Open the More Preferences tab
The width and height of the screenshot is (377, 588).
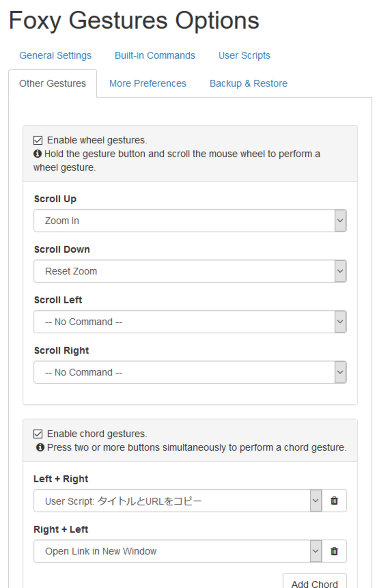point(148,84)
